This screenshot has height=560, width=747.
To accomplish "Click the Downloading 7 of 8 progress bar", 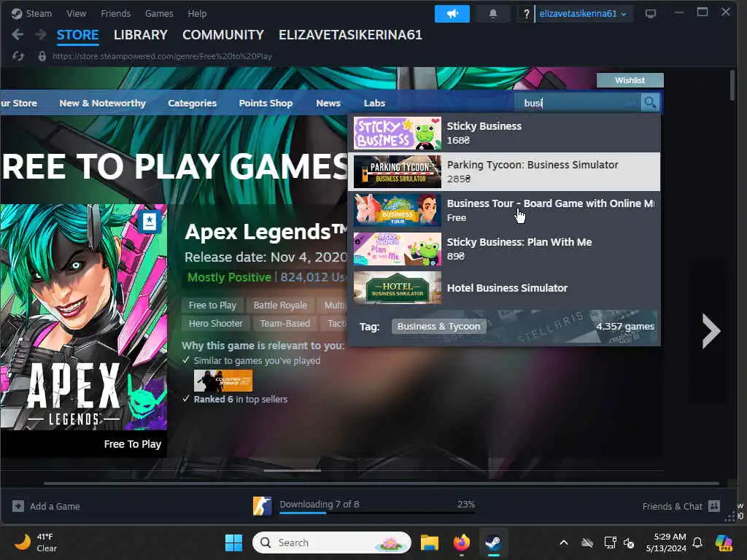I will coord(377,513).
